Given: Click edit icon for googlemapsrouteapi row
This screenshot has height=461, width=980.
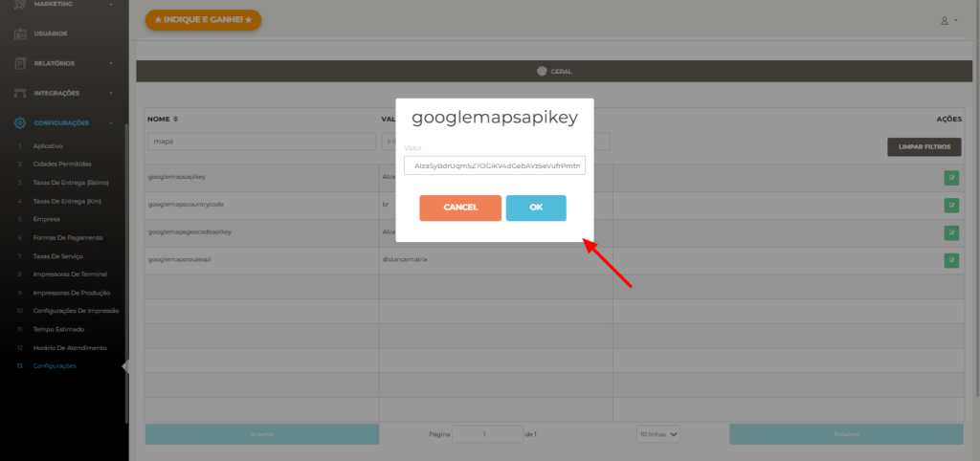Looking at the screenshot, I should click(x=951, y=260).
